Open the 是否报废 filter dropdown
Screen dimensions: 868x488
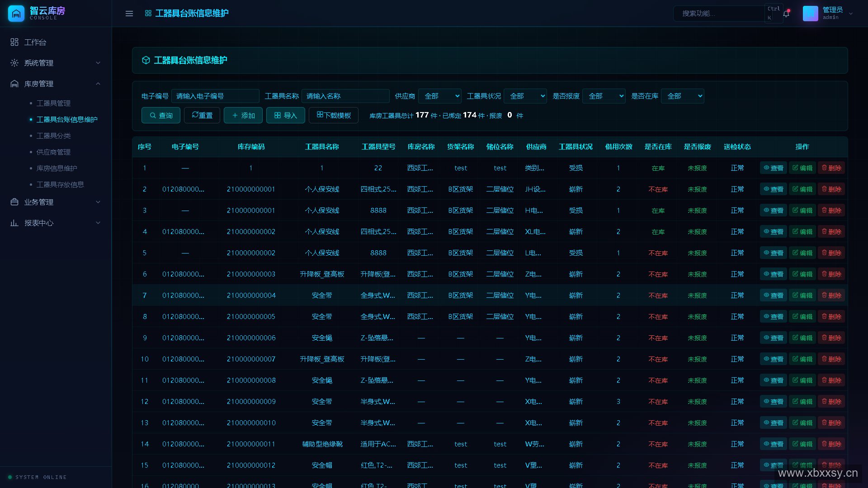coord(604,96)
